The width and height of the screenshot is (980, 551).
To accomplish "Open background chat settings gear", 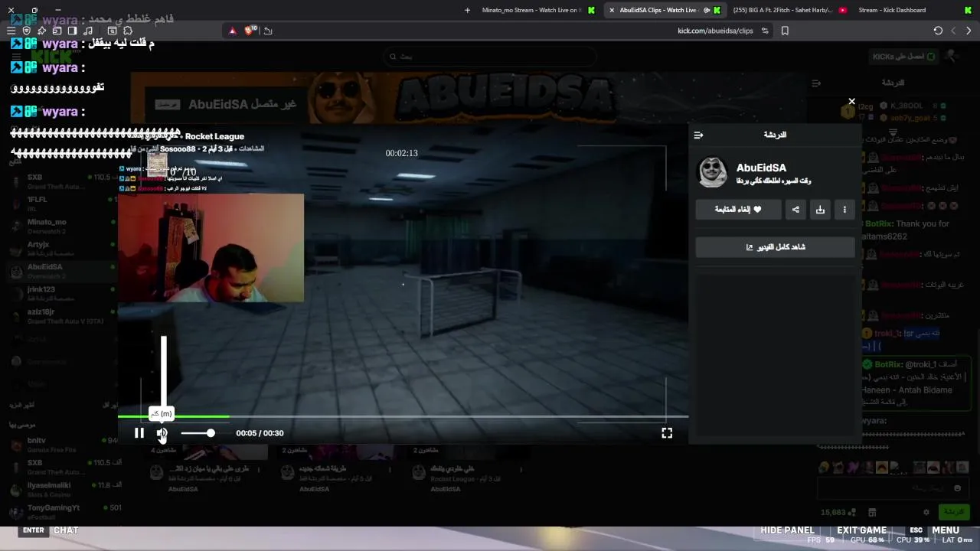I will click(926, 512).
